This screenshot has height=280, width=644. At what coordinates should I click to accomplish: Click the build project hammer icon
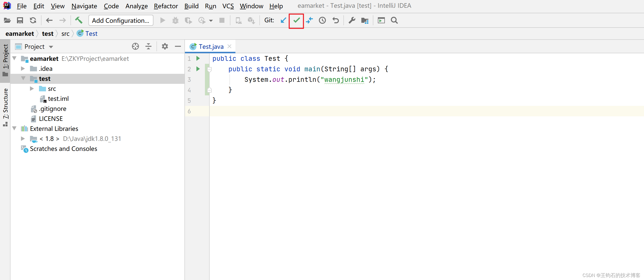79,21
